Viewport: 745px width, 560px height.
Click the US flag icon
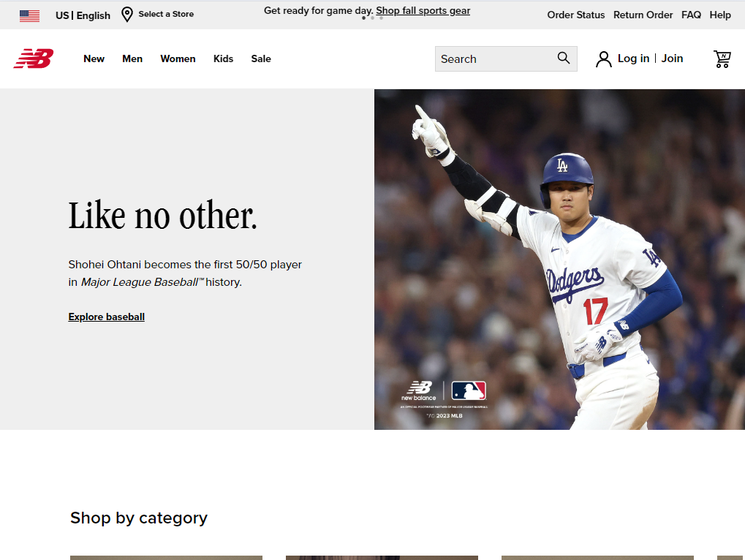coord(29,15)
